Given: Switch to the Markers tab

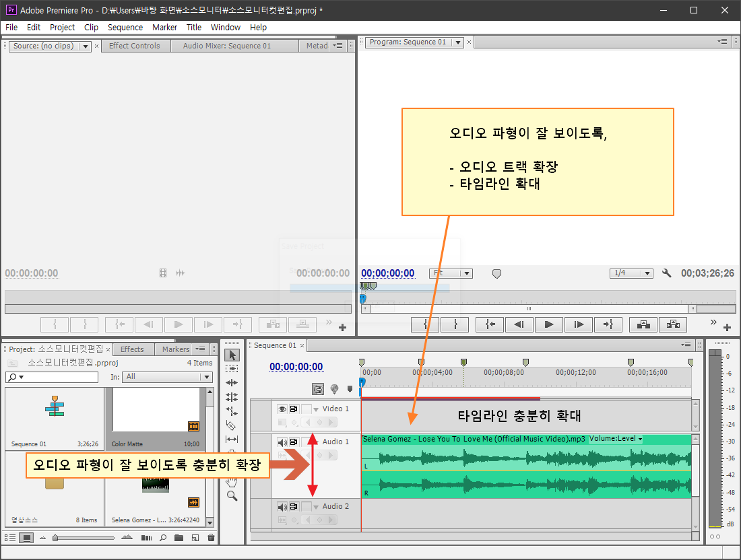Looking at the screenshot, I should [176, 349].
